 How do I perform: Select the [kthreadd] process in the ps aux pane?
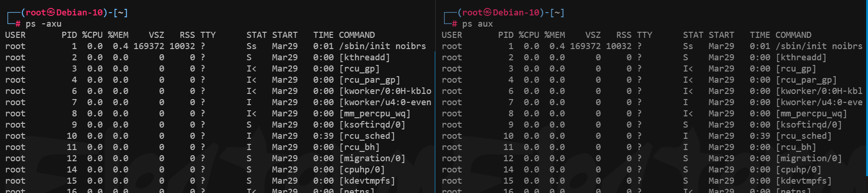coord(801,57)
